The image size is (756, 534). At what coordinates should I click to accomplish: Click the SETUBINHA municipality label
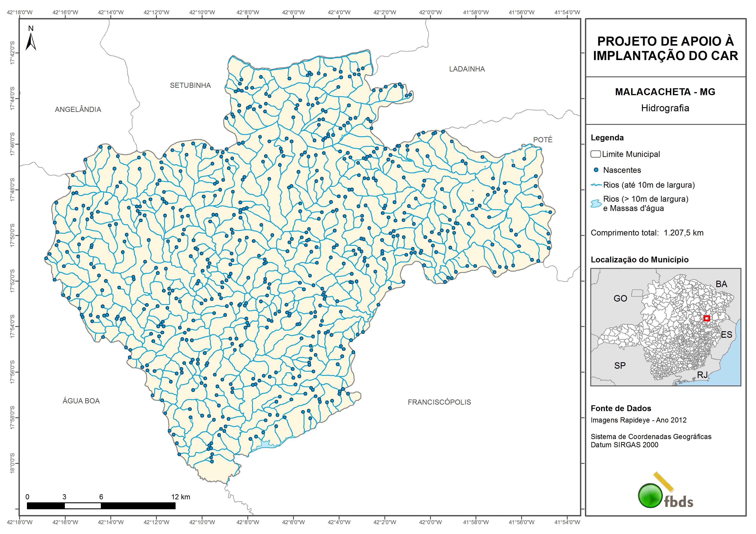point(190,85)
